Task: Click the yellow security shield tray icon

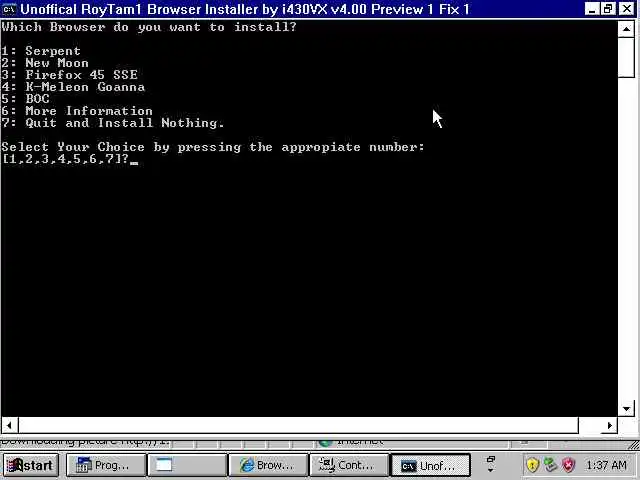Action: pyautogui.click(x=533, y=464)
